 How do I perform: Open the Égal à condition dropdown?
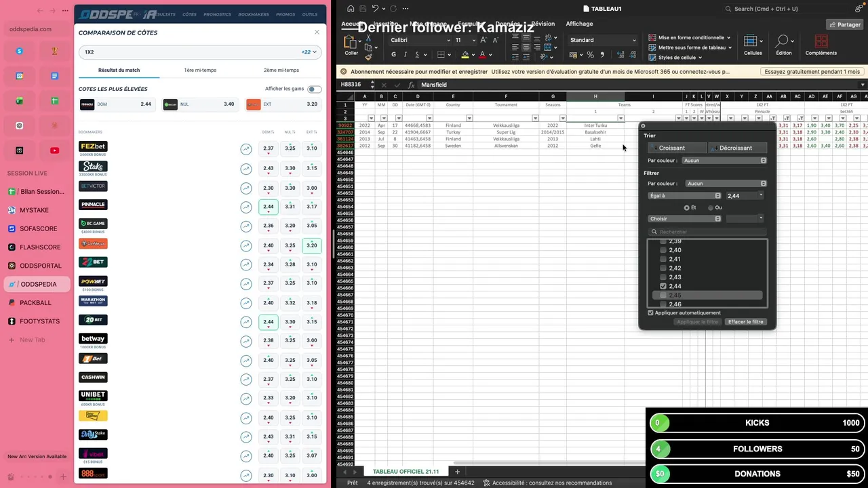(x=684, y=196)
